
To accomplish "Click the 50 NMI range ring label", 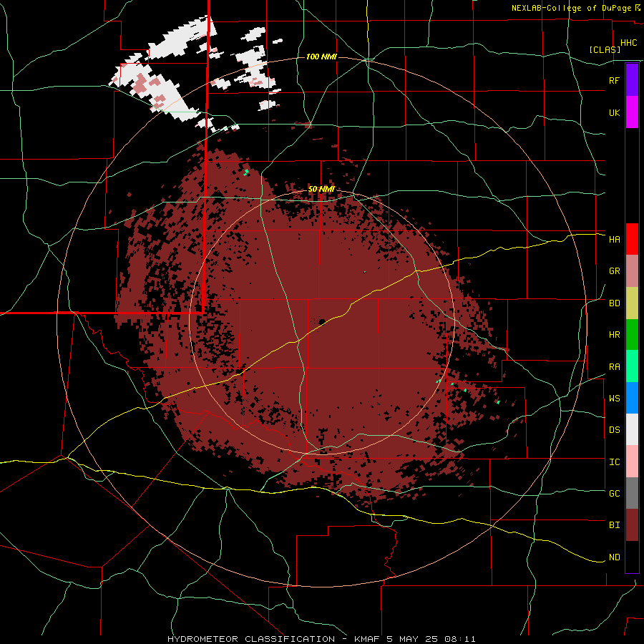I will coord(321,189).
